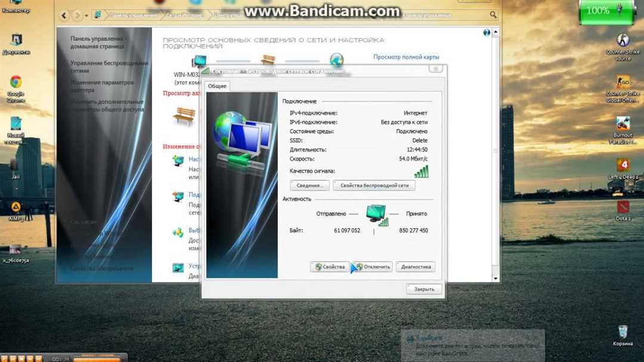644x362 pixels.
Task: Open Google Chrome desktop shortcut
Action: tap(16, 83)
